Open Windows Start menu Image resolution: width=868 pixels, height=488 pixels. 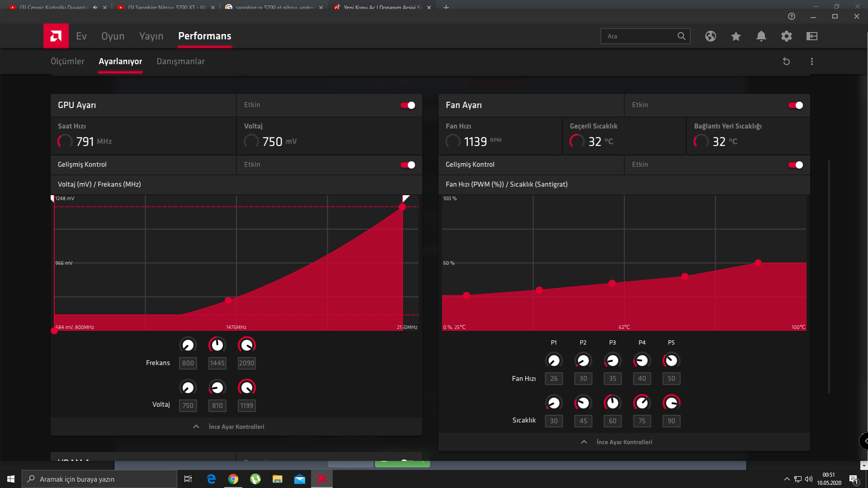click(x=11, y=479)
